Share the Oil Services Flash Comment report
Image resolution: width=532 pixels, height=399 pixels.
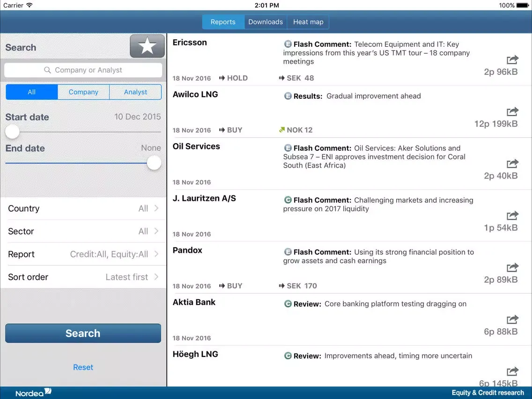[x=512, y=163]
